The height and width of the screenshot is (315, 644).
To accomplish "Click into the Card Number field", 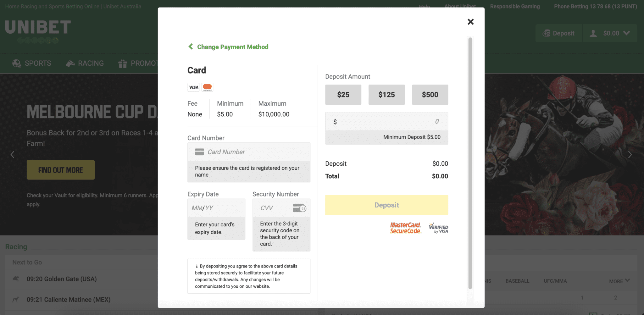I will coord(249,152).
